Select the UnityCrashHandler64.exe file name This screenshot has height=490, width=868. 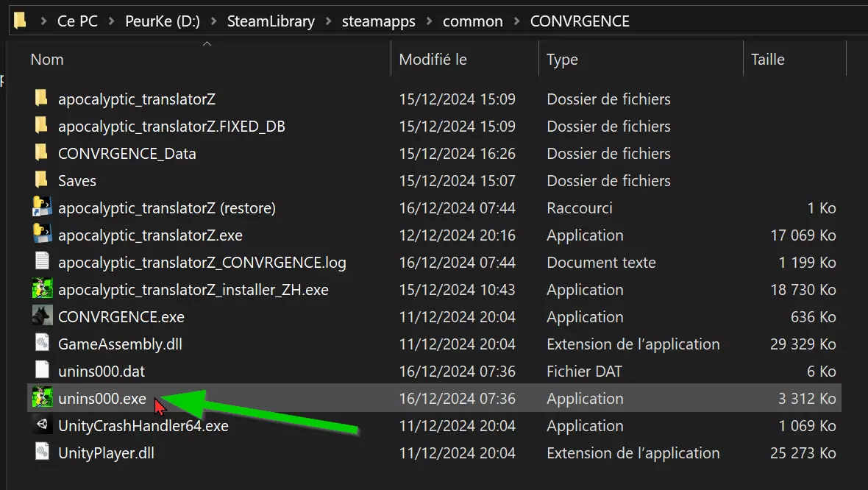tap(143, 425)
